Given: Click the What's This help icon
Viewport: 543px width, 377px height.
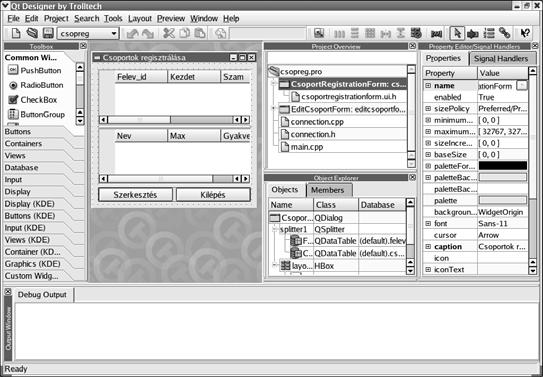Looking at the screenshot, I should click(525, 34).
